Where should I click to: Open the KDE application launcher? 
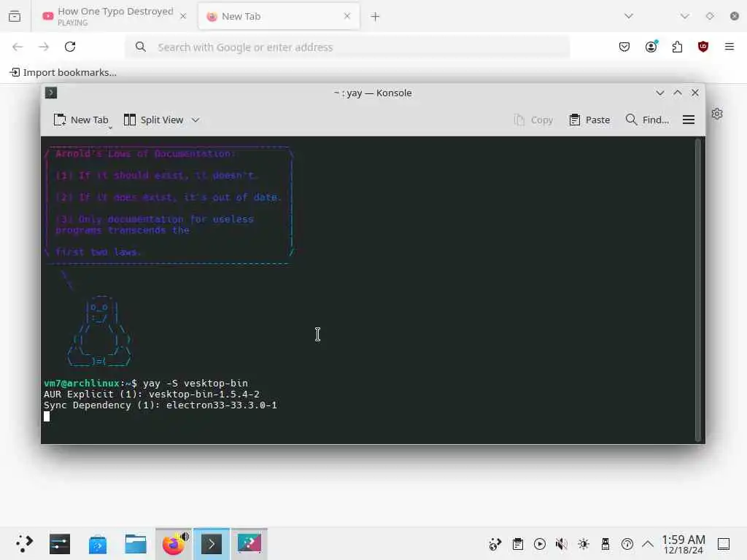(24, 544)
